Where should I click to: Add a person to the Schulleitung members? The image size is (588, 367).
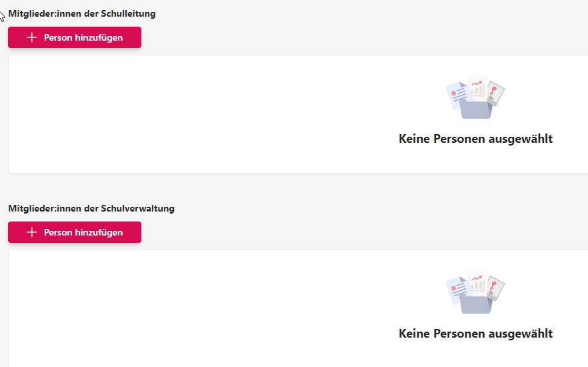[x=75, y=38]
